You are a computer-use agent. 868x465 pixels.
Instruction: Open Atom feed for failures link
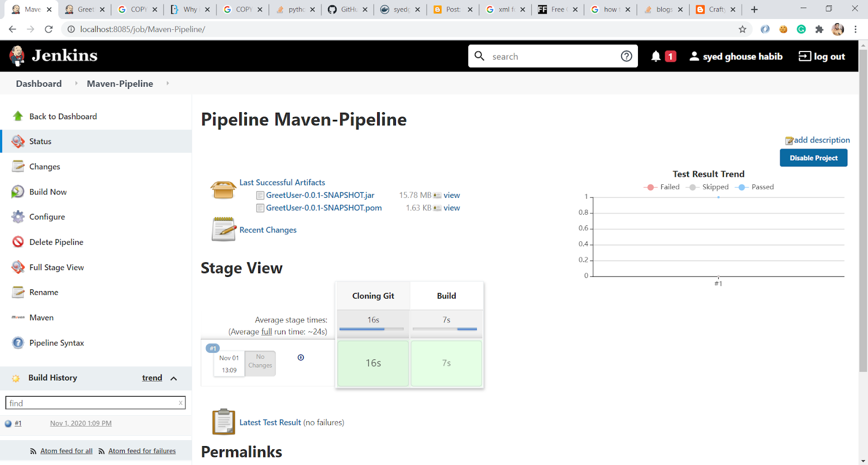point(142,451)
